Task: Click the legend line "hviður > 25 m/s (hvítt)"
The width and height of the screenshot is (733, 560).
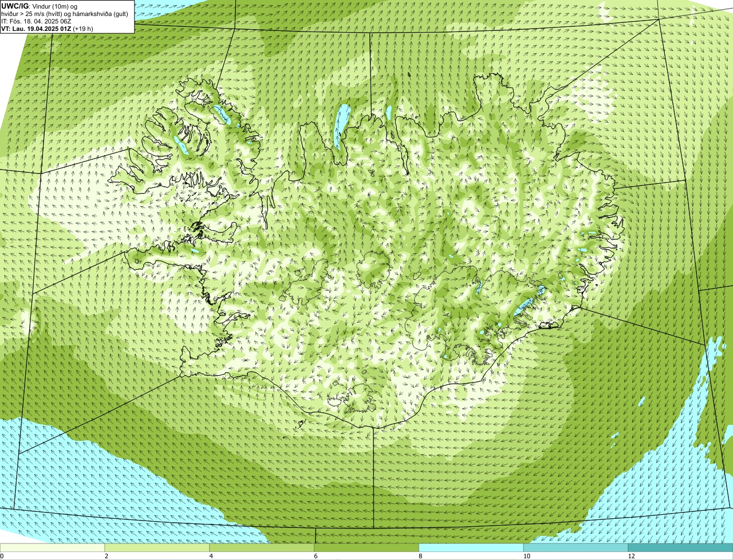Action: [x=31, y=14]
